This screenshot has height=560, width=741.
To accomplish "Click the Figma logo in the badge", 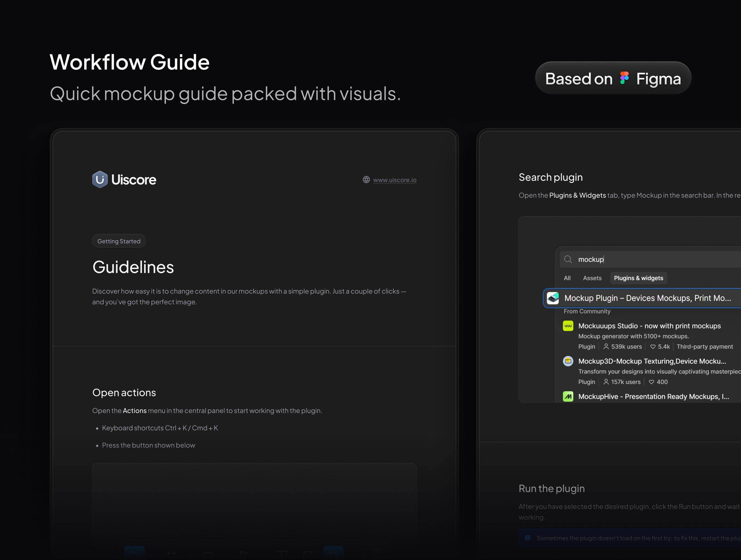I will tap(624, 79).
